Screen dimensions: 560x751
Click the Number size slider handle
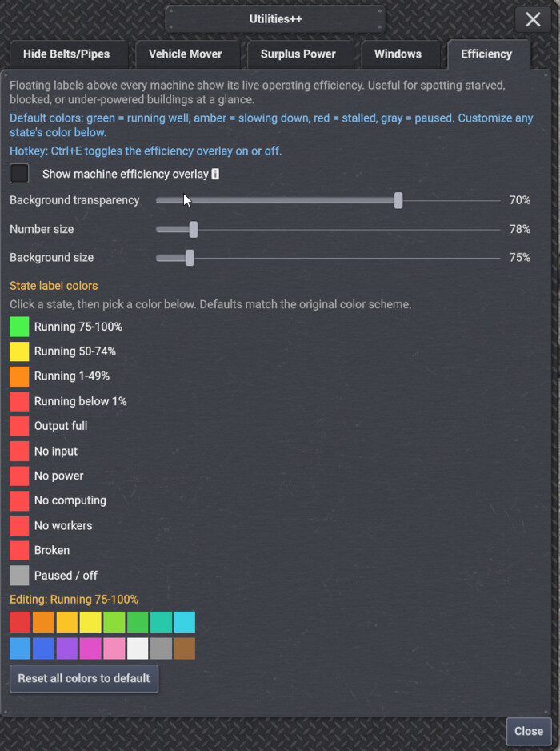pyautogui.click(x=194, y=230)
